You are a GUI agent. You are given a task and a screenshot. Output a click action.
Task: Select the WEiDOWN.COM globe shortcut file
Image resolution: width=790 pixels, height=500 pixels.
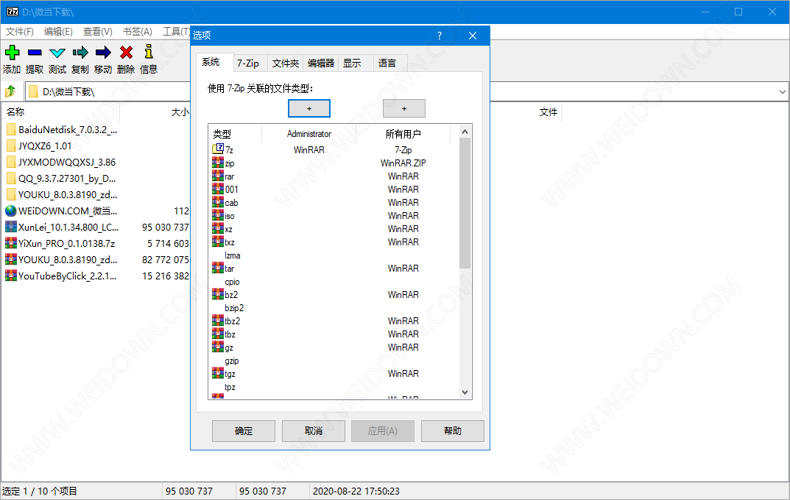61,211
